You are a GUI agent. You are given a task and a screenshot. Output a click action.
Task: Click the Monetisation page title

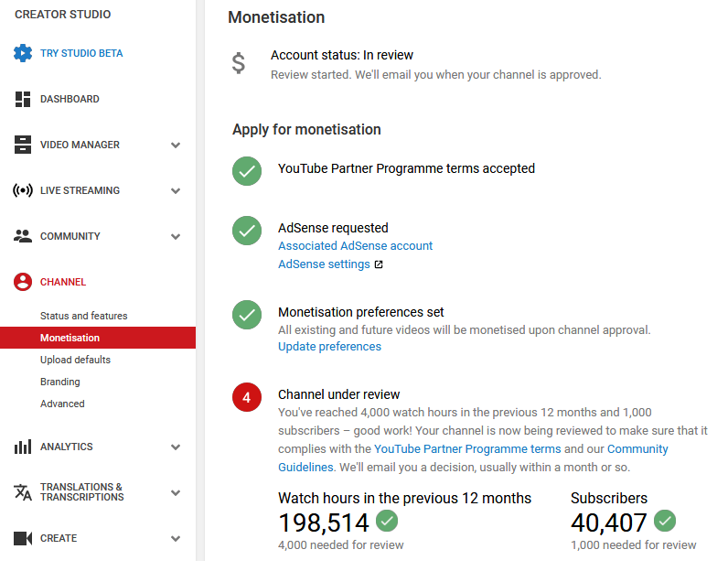pyautogui.click(x=276, y=17)
